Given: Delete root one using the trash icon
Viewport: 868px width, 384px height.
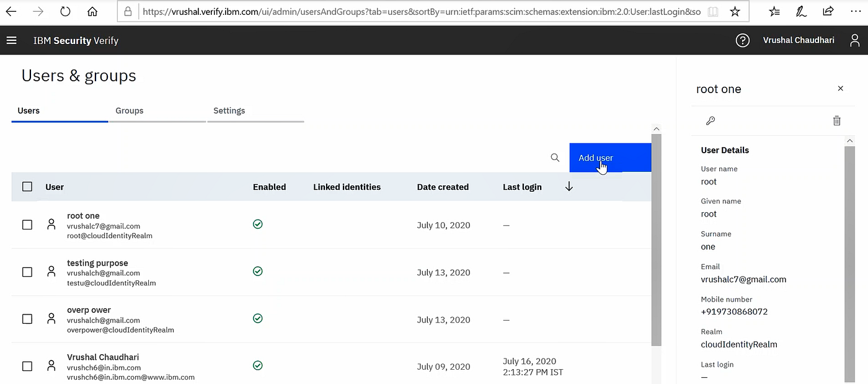Looking at the screenshot, I should pos(837,120).
